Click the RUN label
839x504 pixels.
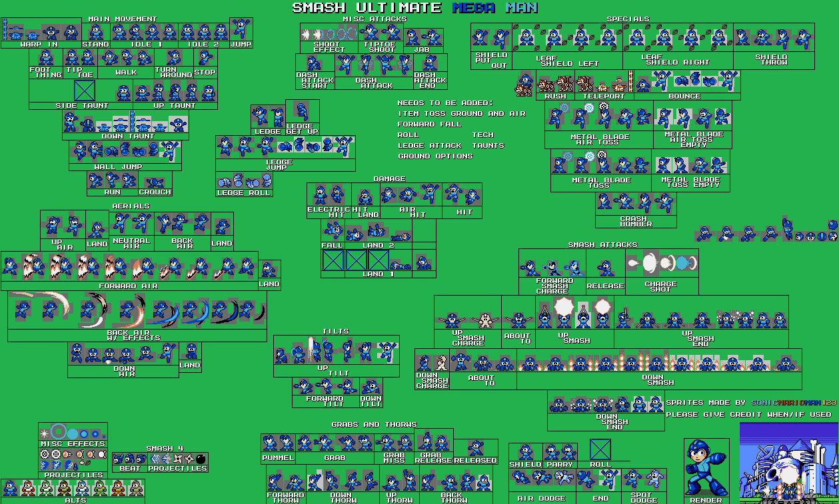113,192
